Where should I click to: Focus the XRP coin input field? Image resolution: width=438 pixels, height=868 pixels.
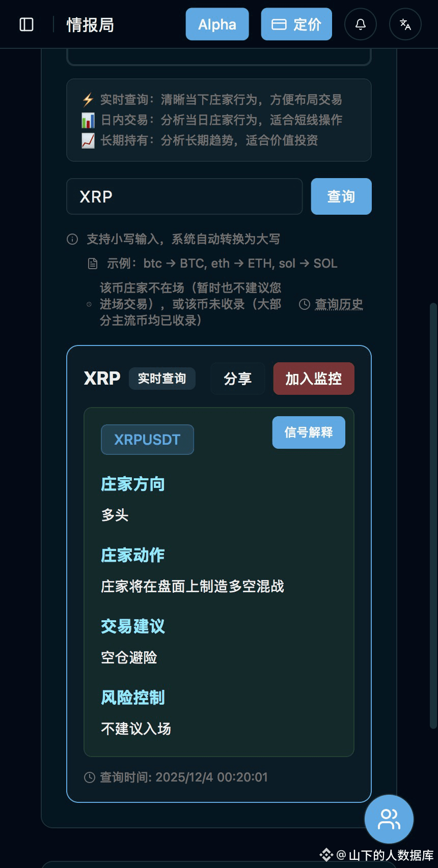click(x=184, y=196)
